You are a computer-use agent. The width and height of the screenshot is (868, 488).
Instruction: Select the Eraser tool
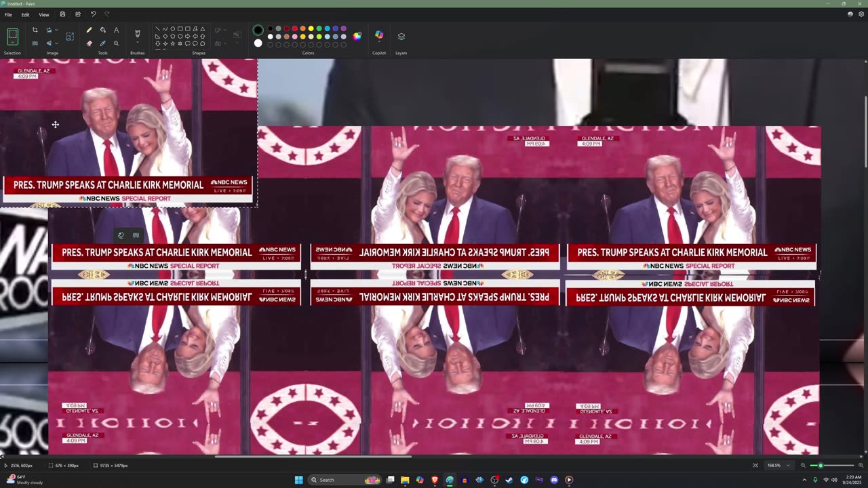(89, 43)
